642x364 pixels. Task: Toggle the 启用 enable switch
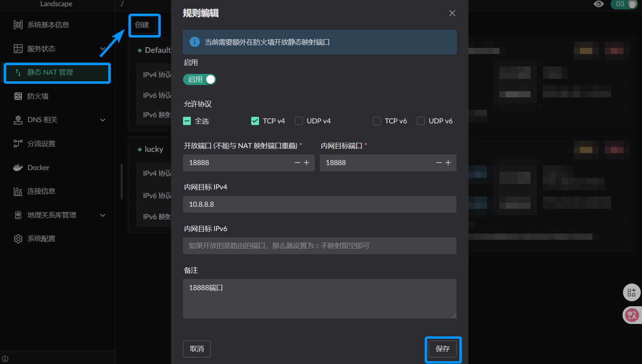click(x=200, y=80)
